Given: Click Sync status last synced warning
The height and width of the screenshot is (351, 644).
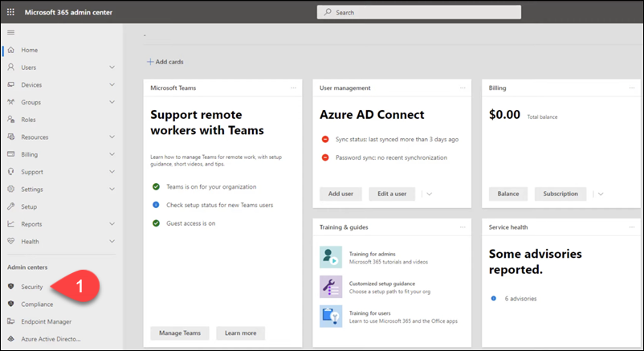Looking at the screenshot, I should coord(397,139).
